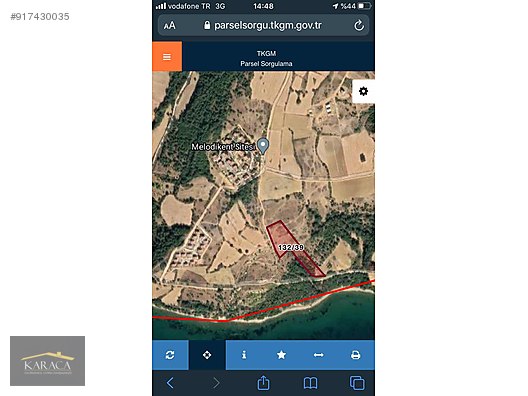Open Safari bookmarks book icon
Image resolution: width=528 pixels, height=396 pixels.
pos(310,383)
